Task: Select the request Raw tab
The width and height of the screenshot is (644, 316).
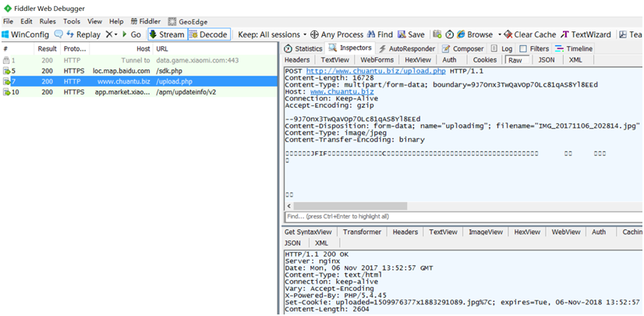Action: (x=515, y=60)
